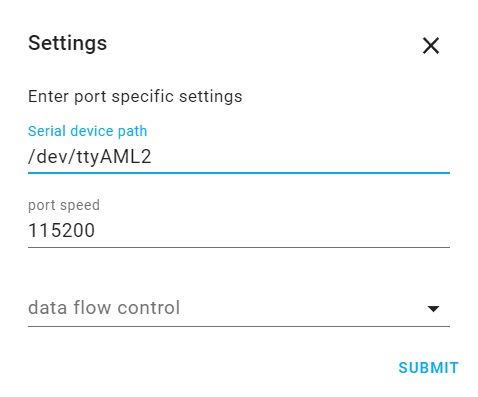Close the Settings dialog with the X icon
This screenshot has height=397, width=478.
[431, 46]
